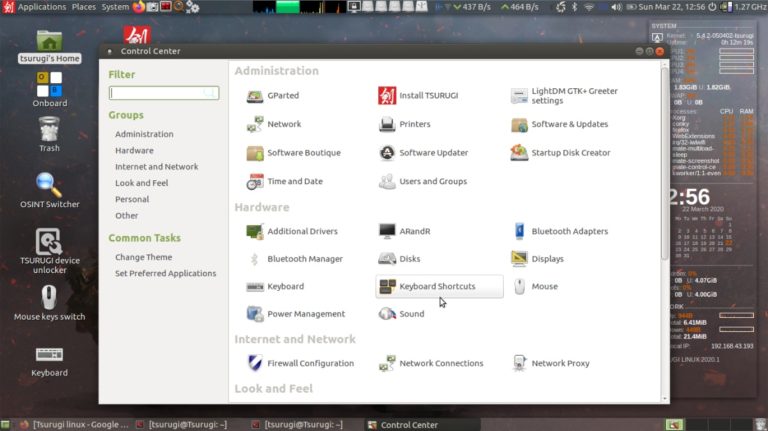Open Trash on the desktop
This screenshot has width=768, height=431.
click(49, 135)
